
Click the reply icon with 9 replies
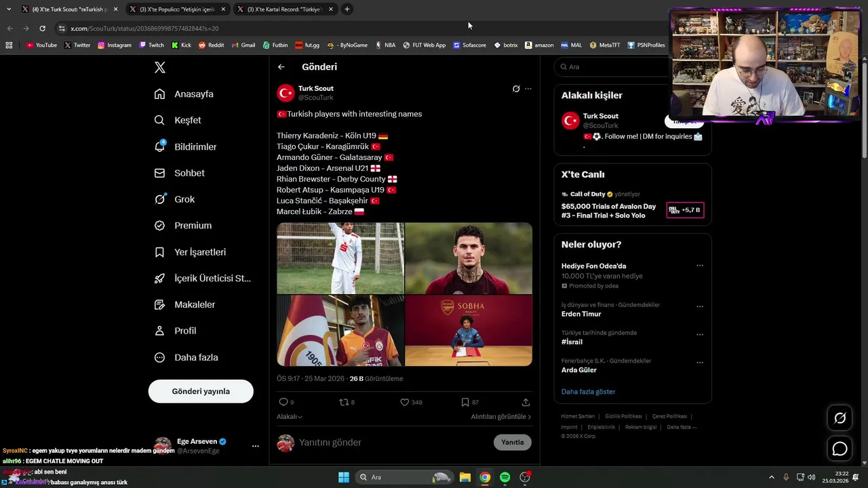point(283,402)
